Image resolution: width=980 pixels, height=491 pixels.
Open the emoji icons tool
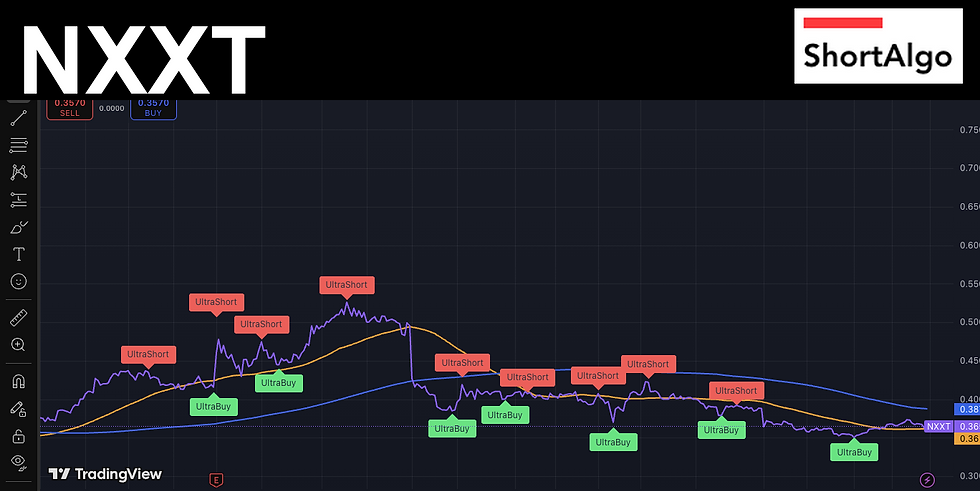pos(18,282)
